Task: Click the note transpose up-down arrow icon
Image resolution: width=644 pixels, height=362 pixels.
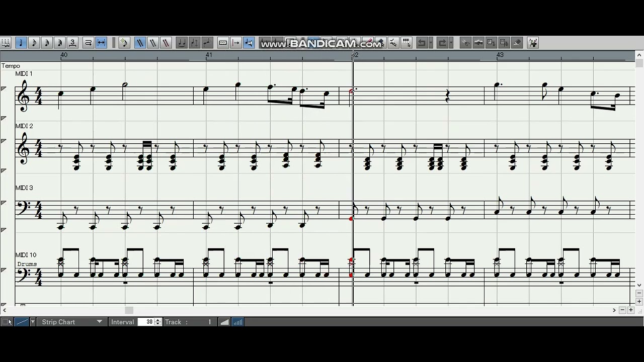Action: (195, 43)
